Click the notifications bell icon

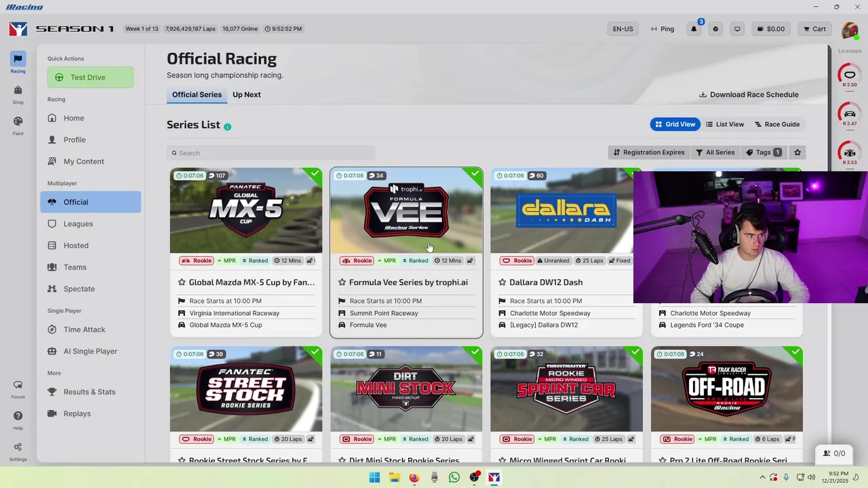pos(694,29)
